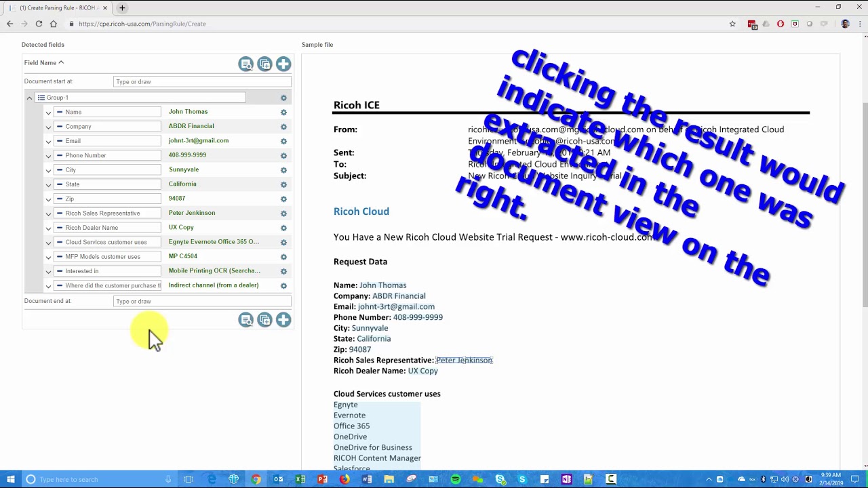Open settings gear for Email field

(x=283, y=142)
